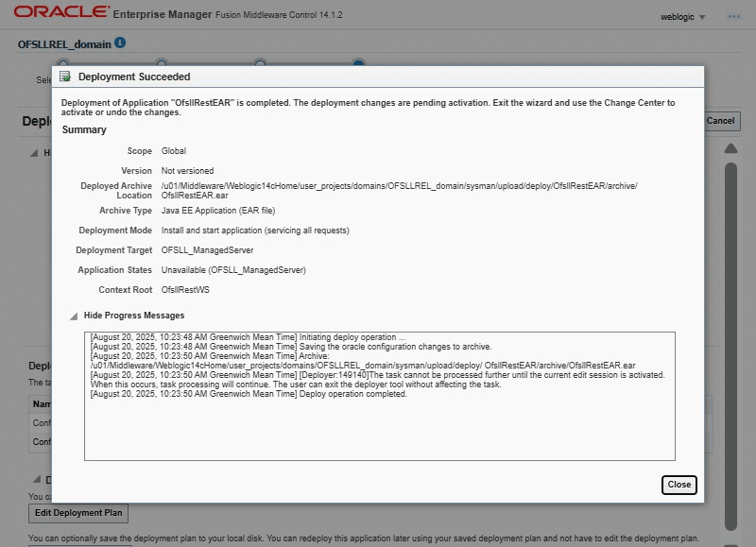
Task: Collapse the Hide Progress Messages section
Action: click(74, 316)
